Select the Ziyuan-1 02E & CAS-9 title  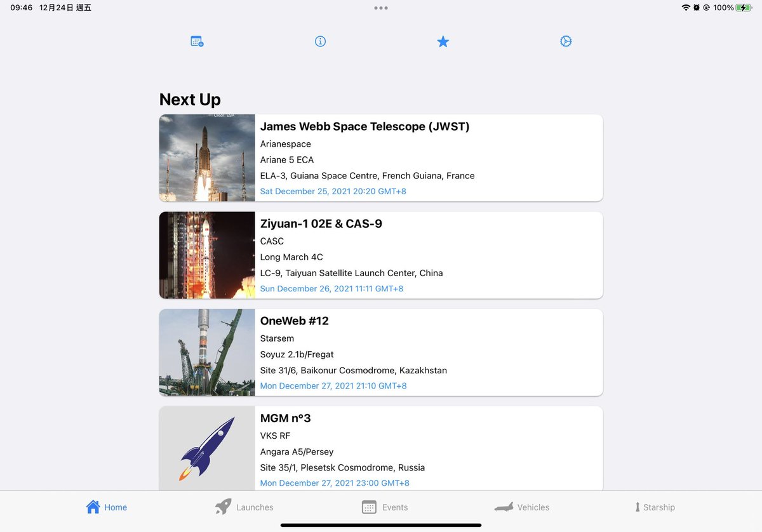(x=321, y=223)
